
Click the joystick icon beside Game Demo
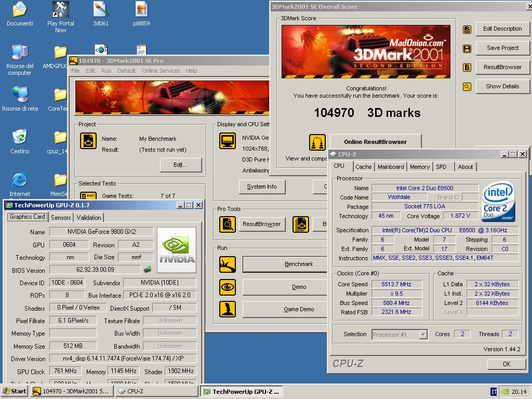point(228,309)
